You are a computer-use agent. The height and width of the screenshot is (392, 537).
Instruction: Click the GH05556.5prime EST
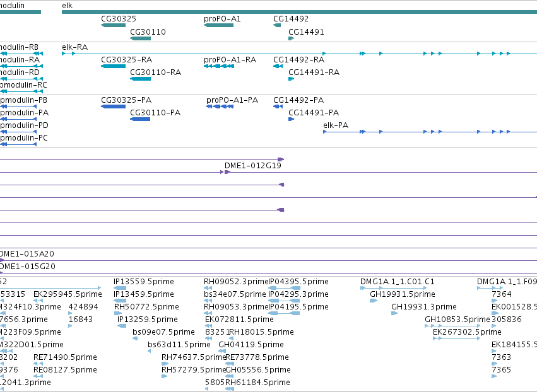(x=230, y=376)
